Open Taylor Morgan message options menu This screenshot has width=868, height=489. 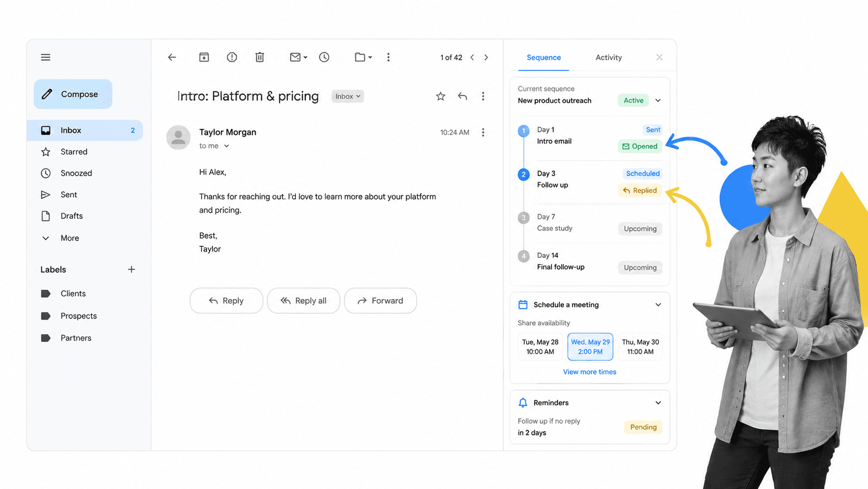pyautogui.click(x=483, y=133)
